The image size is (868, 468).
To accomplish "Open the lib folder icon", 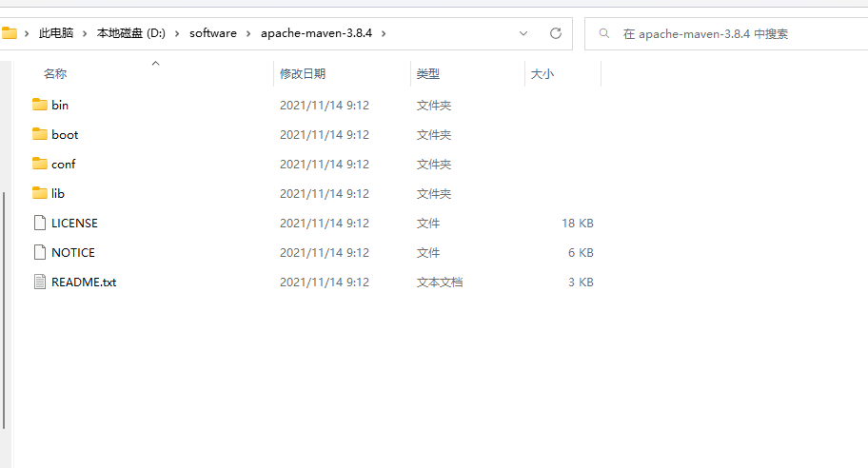I will click(39, 193).
